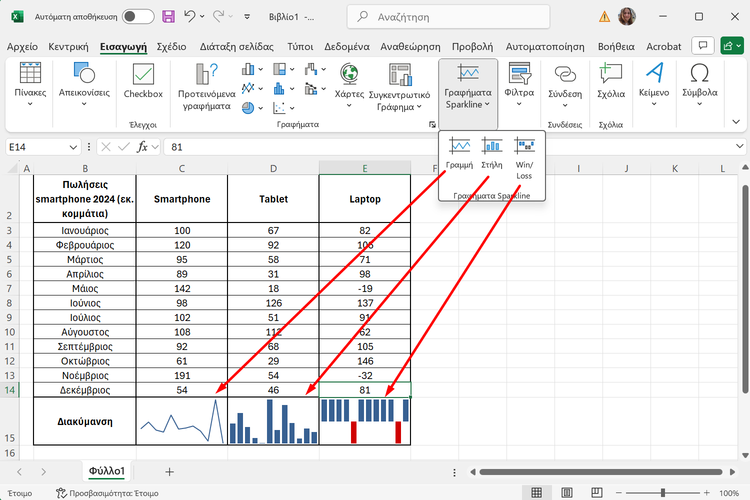Switch to Page Break Preview icon
Image resolution: width=750 pixels, height=500 pixels.
pos(596,492)
